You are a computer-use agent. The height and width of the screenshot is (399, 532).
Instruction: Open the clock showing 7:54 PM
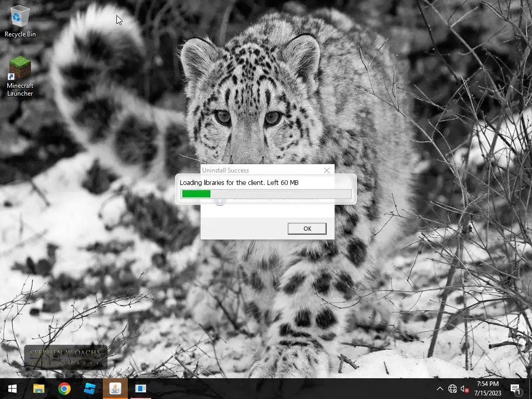pyautogui.click(x=487, y=389)
